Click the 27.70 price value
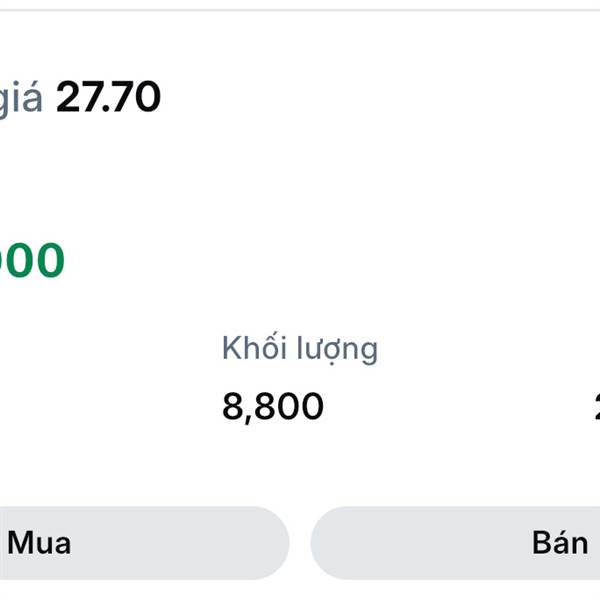600x600 pixels. [108, 98]
